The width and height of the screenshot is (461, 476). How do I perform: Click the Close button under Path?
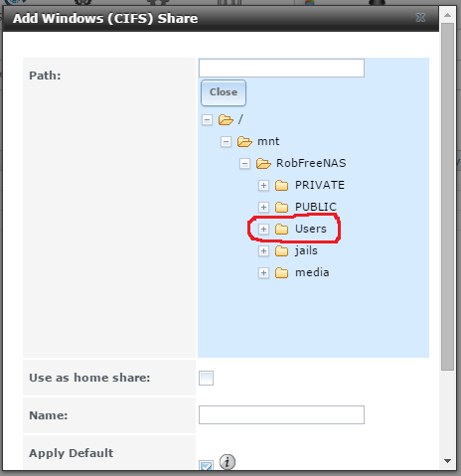[x=224, y=92]
